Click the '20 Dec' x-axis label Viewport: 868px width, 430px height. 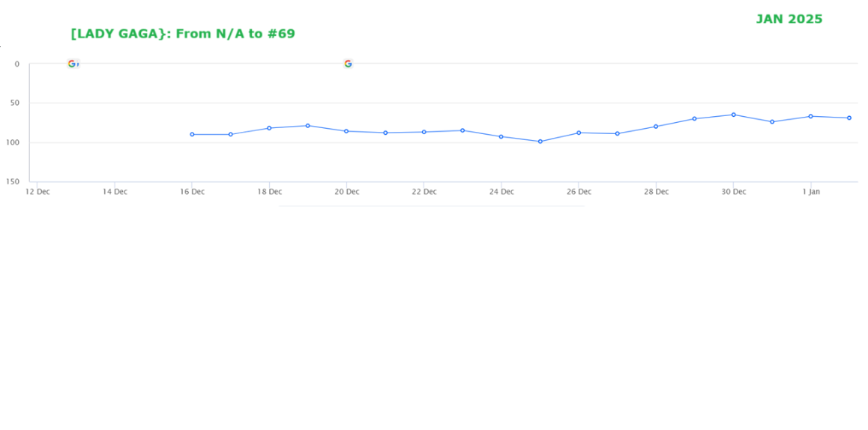point(346,192)
